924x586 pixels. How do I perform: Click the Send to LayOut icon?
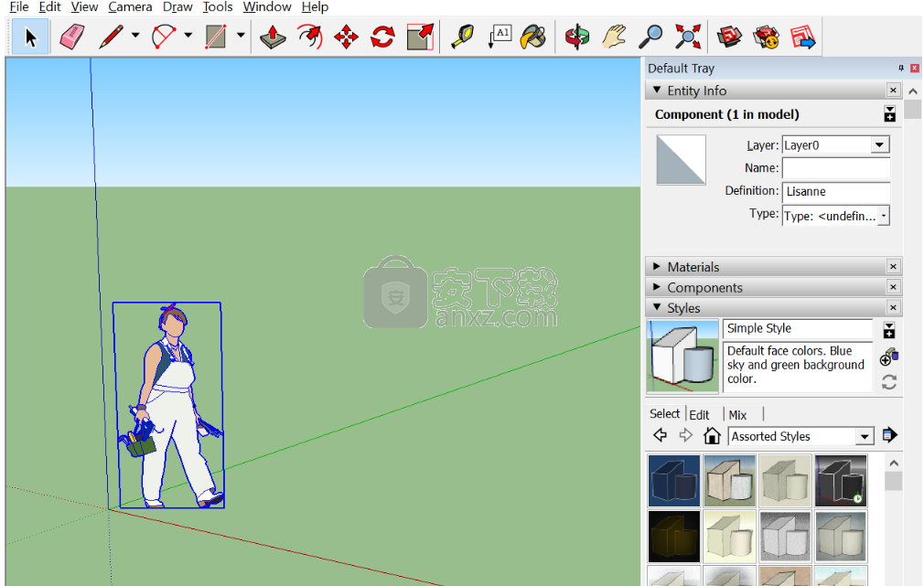(803, 37)
